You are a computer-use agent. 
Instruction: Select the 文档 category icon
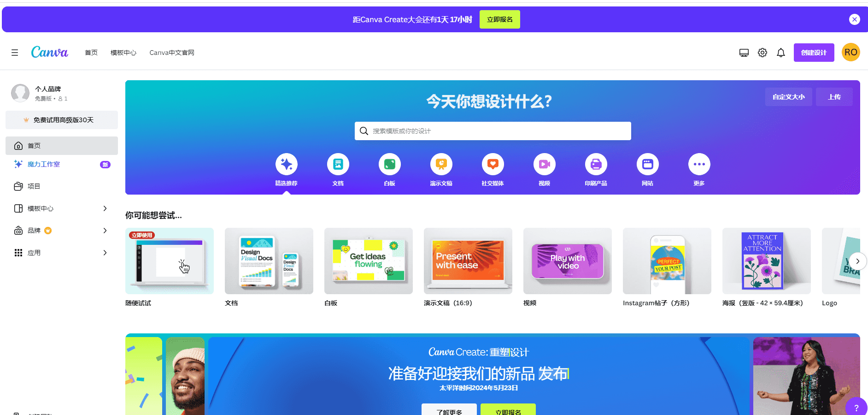338,164
